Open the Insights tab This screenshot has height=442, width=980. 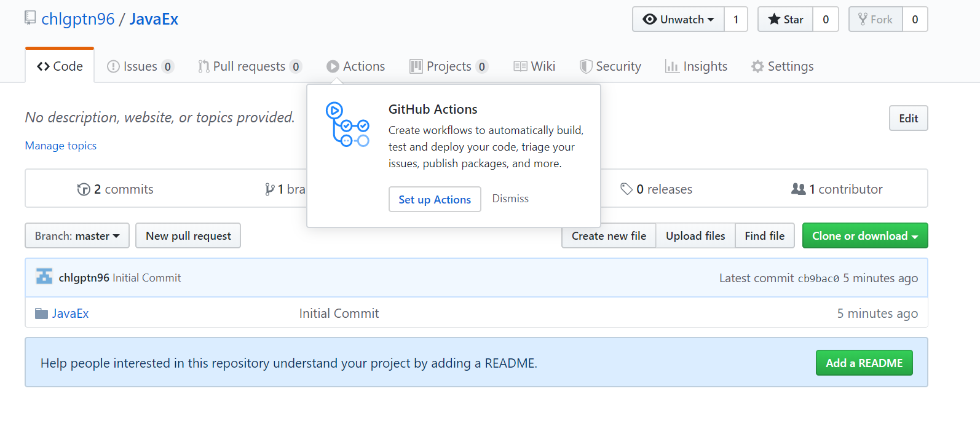coord(697,66)
